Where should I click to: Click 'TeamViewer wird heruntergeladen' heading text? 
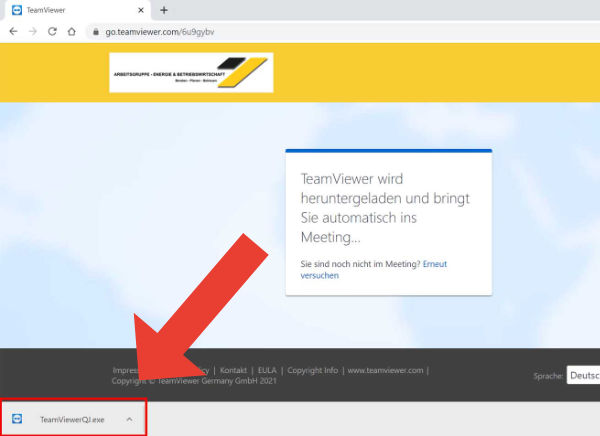[385, 208]
